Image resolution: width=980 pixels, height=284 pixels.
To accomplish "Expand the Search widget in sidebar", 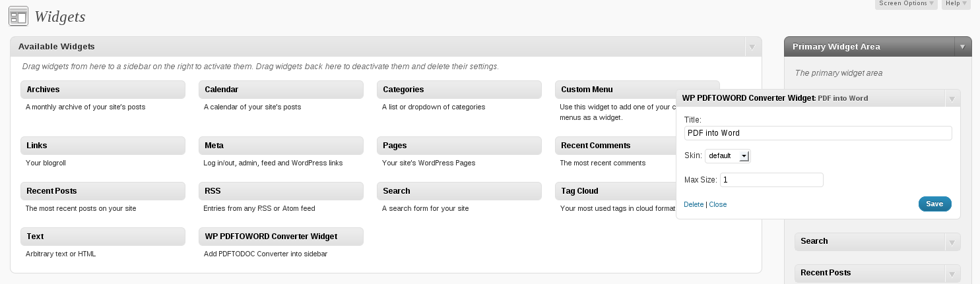I will (952, 242).
